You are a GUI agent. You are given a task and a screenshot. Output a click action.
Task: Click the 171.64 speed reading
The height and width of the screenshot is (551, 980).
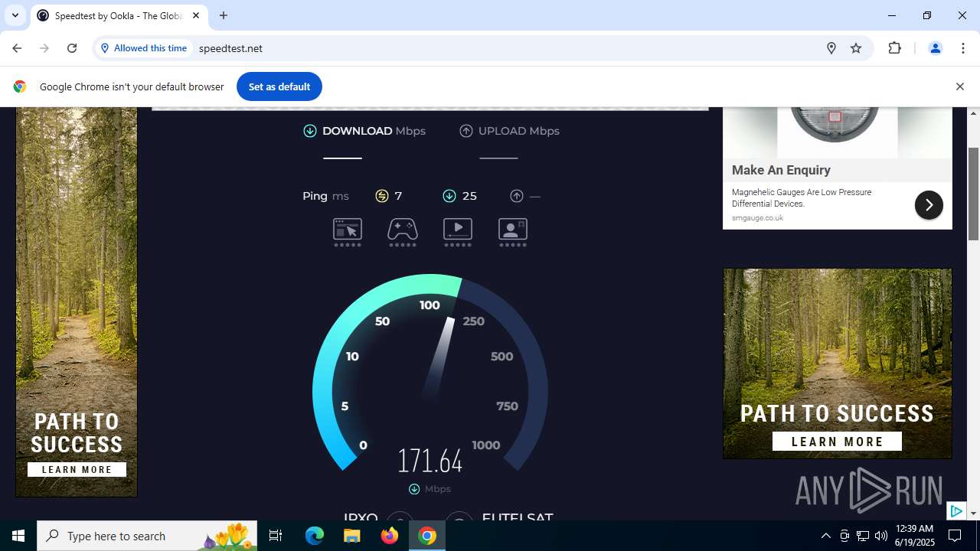tap(430, 461)
